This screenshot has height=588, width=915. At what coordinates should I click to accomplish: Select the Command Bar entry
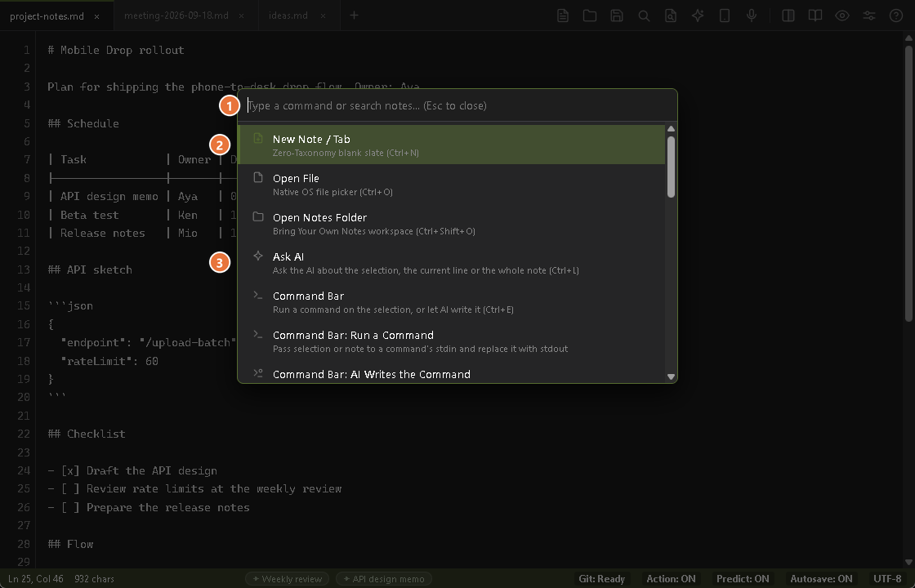pos(451,301)
